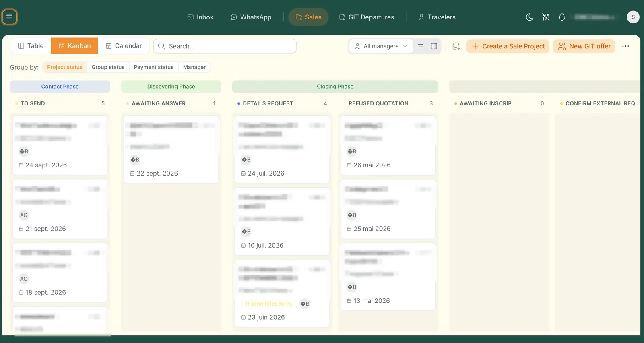Open notifications bell
Image resolution: width=644 pixels, height=343 pixels.
point(562,17)
